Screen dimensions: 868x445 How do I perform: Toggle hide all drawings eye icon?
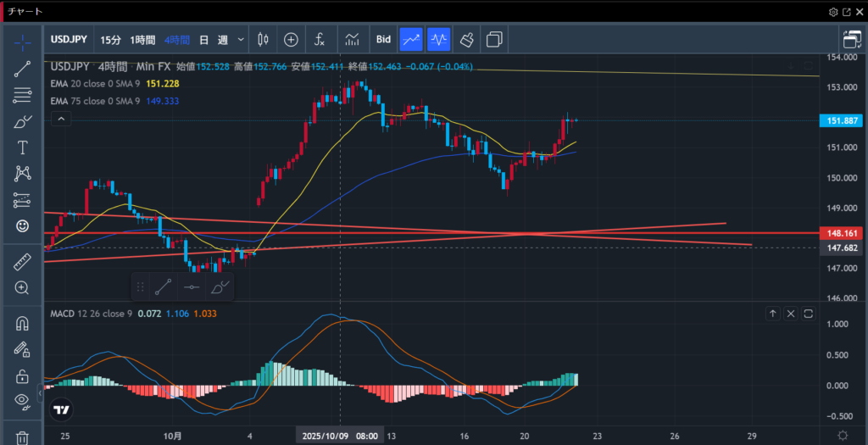(23, 401)
